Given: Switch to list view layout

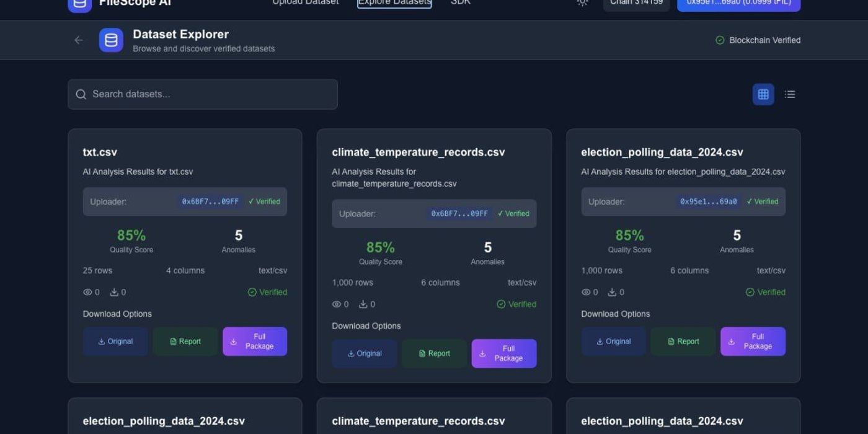Looking at the screenshot, I should coord(789,94).
